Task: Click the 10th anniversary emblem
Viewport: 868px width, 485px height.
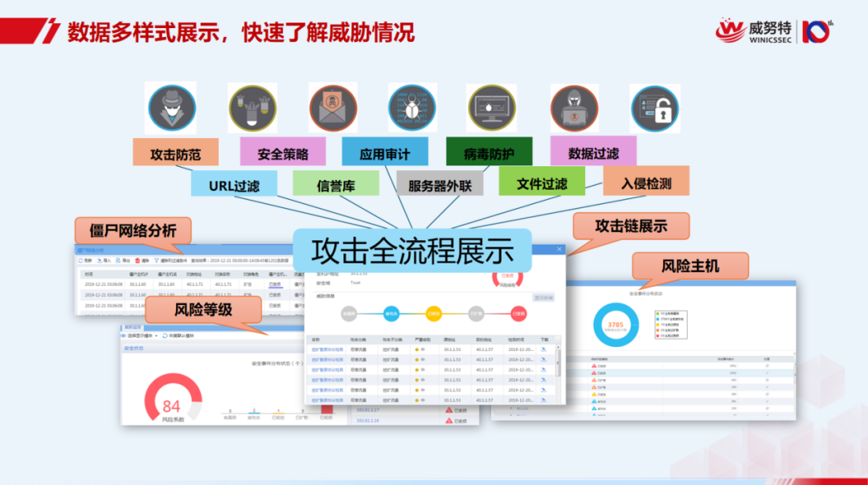Action: [x=817, y=31]
